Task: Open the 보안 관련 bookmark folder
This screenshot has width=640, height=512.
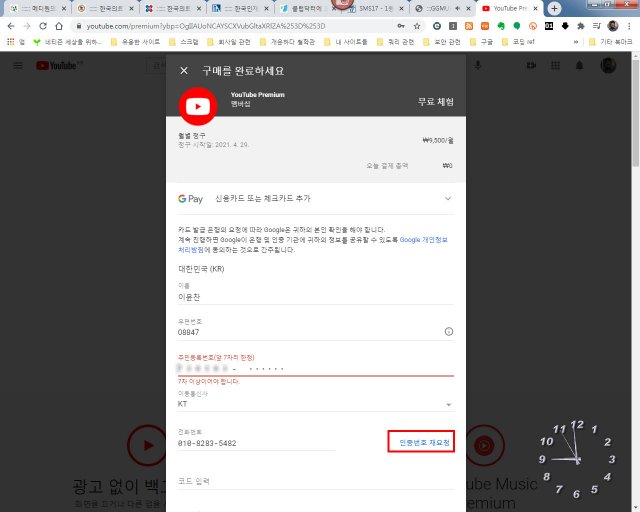Action: pyautogui.click(x=442, y=42)
